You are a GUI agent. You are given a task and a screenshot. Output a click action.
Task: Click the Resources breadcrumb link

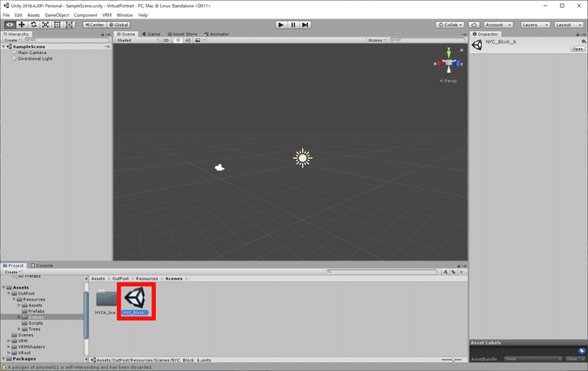tap(147, 278)
